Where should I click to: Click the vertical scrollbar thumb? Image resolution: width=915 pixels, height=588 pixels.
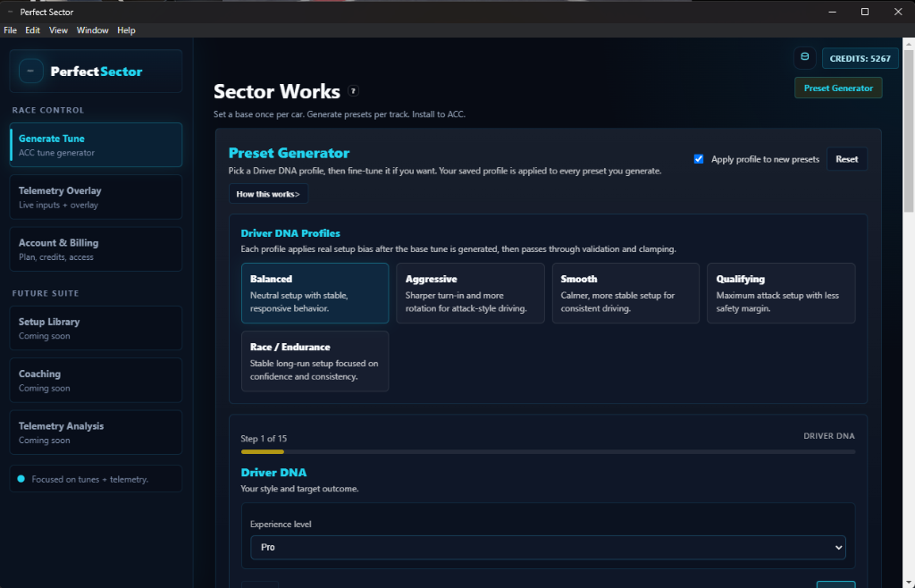tap(909, 130)
